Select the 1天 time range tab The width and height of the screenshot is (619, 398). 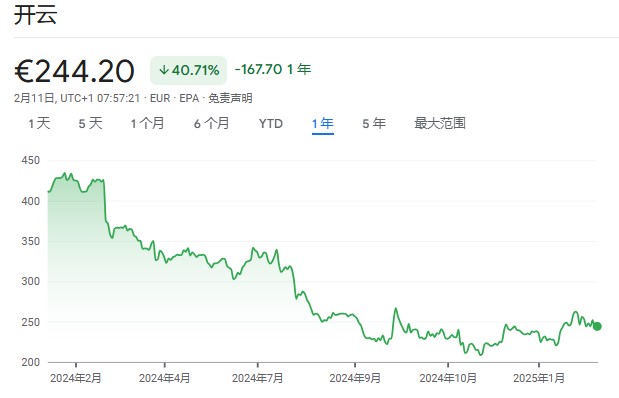[x=39, y=124]
